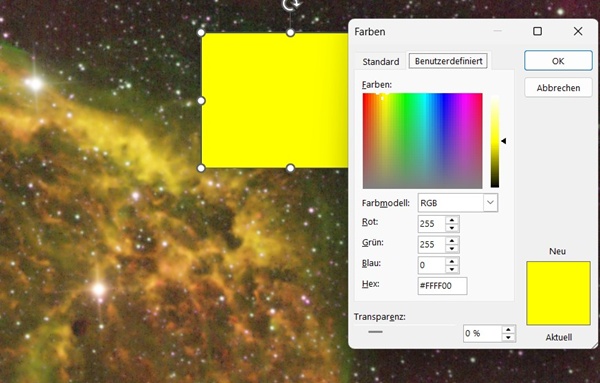Screen dimensions: 600x383
Task: Select the Benutzerdefiniert tab
Action: [448, 61]
